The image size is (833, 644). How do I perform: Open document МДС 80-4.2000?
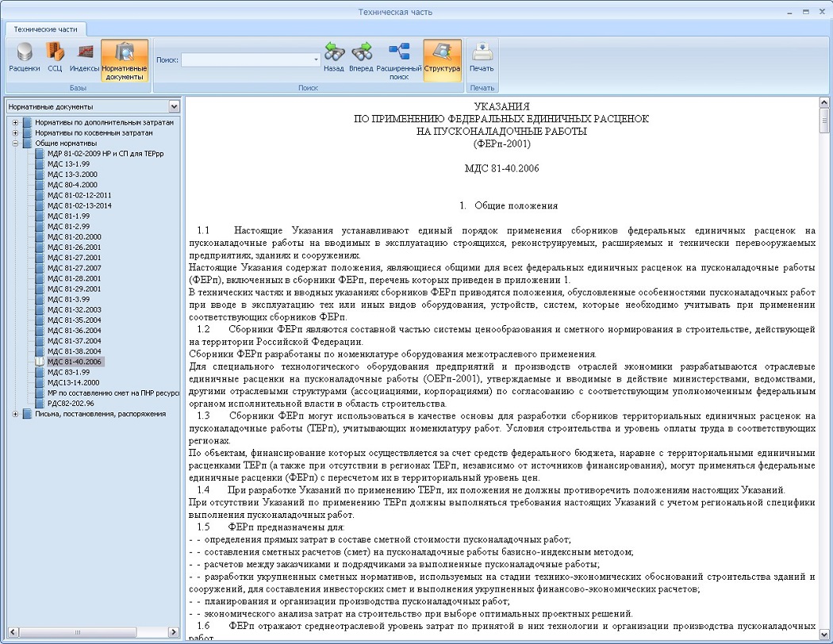point(72,185)
